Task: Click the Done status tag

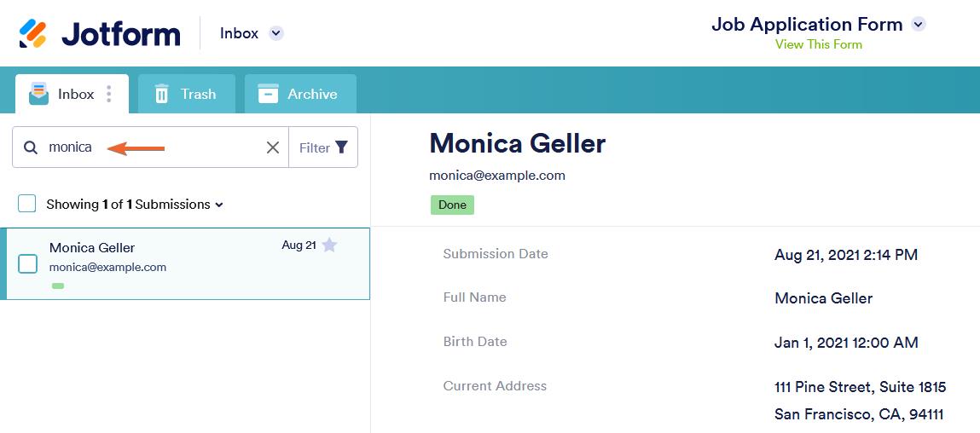Action: pyautogui.click(x=452, y=205)
